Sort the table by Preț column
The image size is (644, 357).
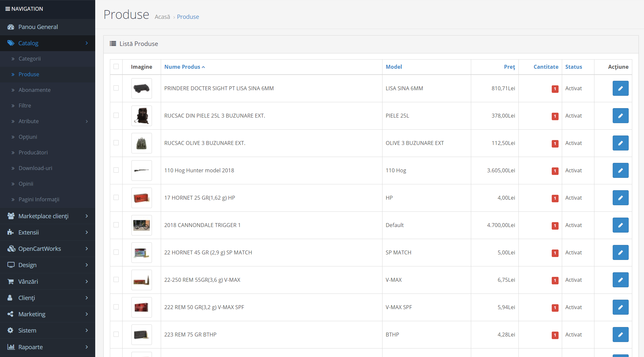509,67
